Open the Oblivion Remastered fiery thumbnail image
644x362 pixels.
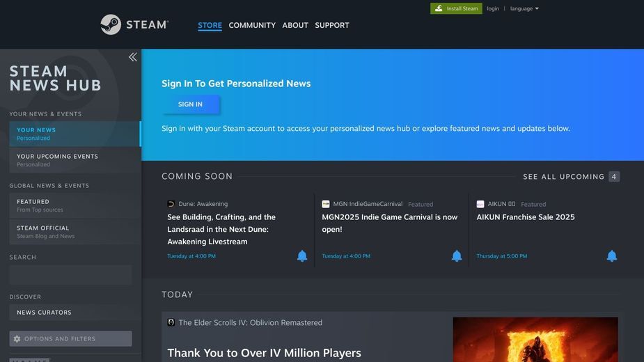(x=535, y=340)
